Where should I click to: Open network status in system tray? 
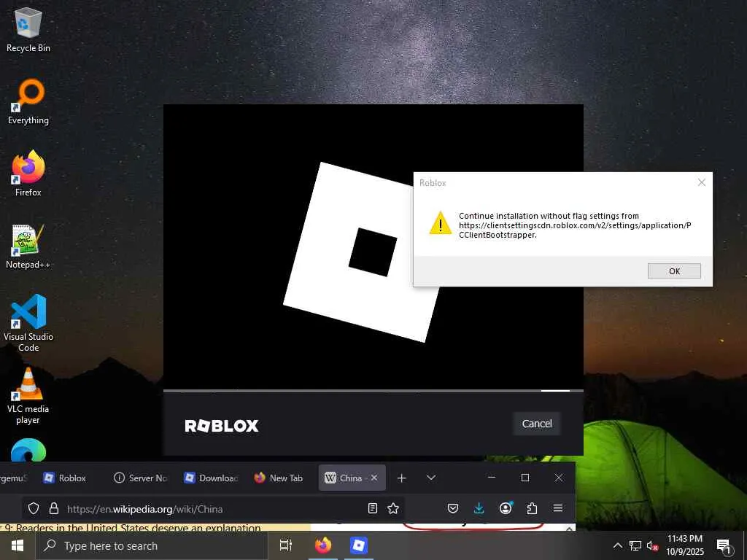pos(635,545)
